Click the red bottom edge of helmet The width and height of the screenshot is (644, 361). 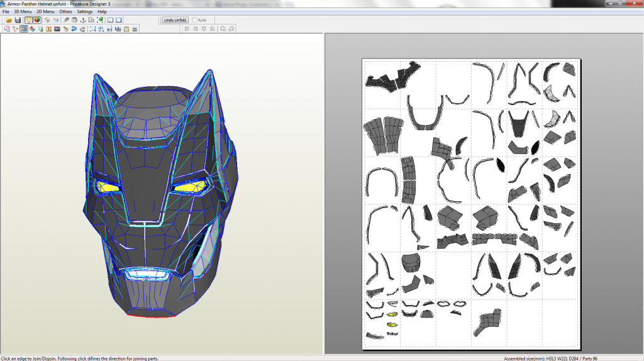[152, 316]
